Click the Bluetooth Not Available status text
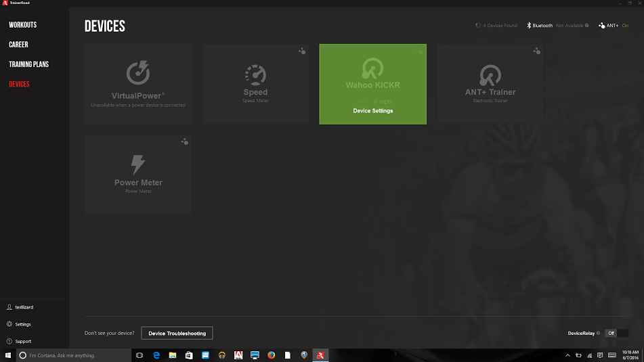 coord(570,26)
